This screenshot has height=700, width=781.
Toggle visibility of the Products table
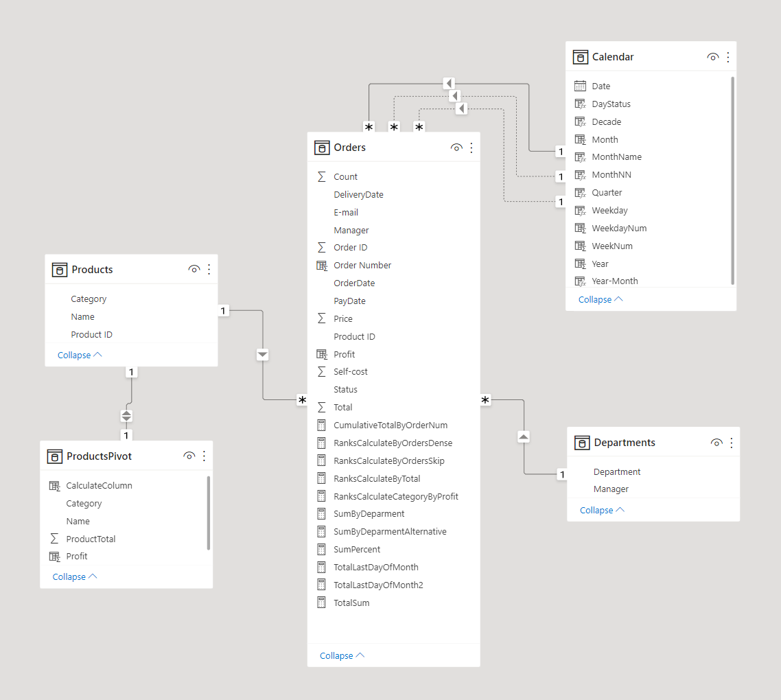click(194, 270)
